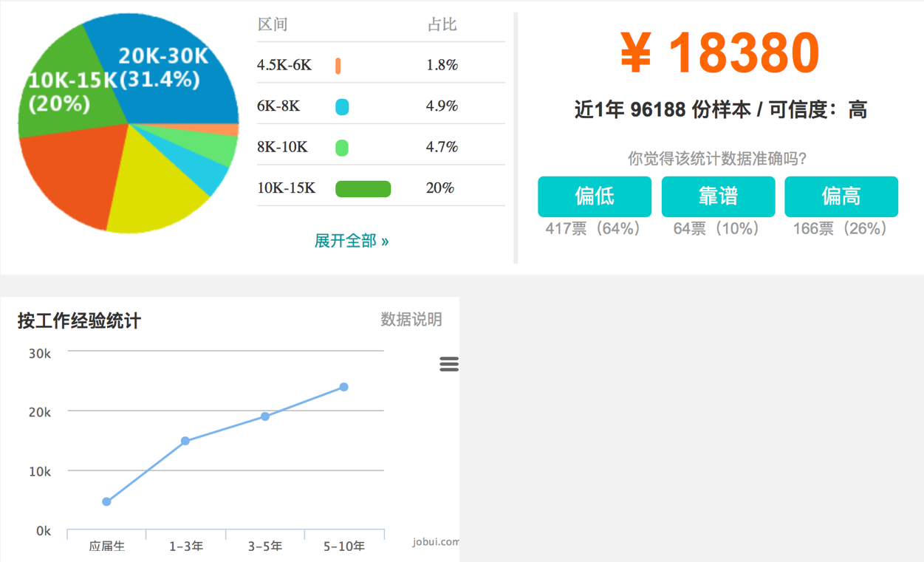Click the 6K-8K range label
Image resolution: width=924 pixels, height=562 pixels.
pos(278,106)
